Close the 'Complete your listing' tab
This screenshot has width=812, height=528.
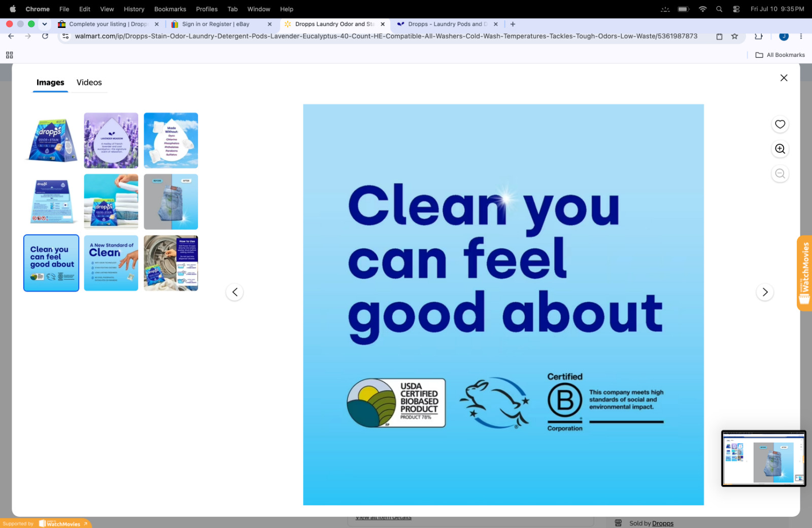point(156,24)
